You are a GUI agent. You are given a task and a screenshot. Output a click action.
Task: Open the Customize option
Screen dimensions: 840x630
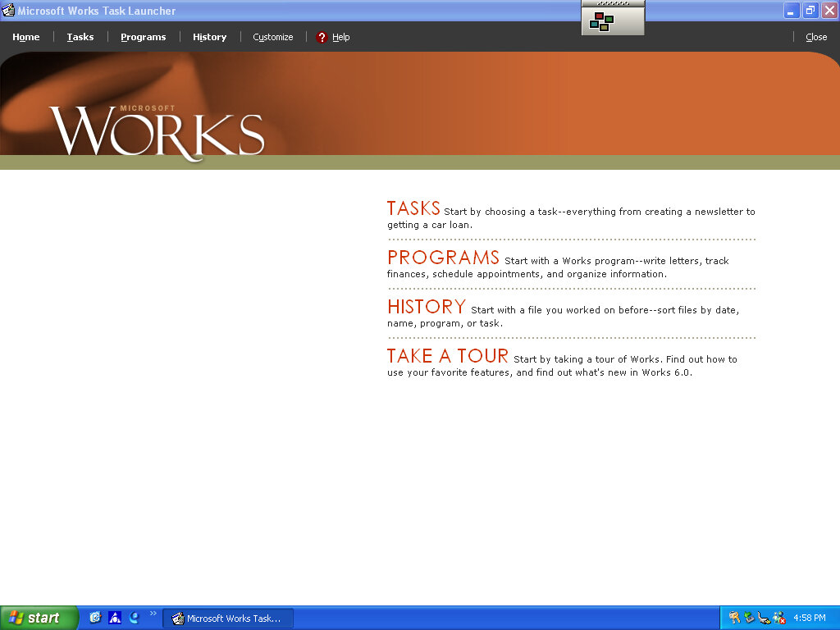coord(272,37)
